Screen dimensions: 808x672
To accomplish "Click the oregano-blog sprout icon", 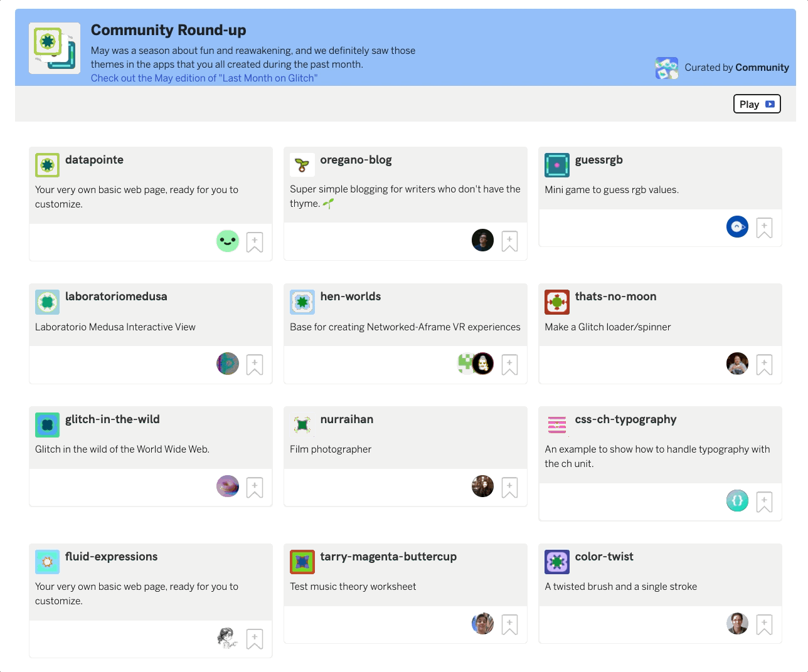I will coord(302,165).
